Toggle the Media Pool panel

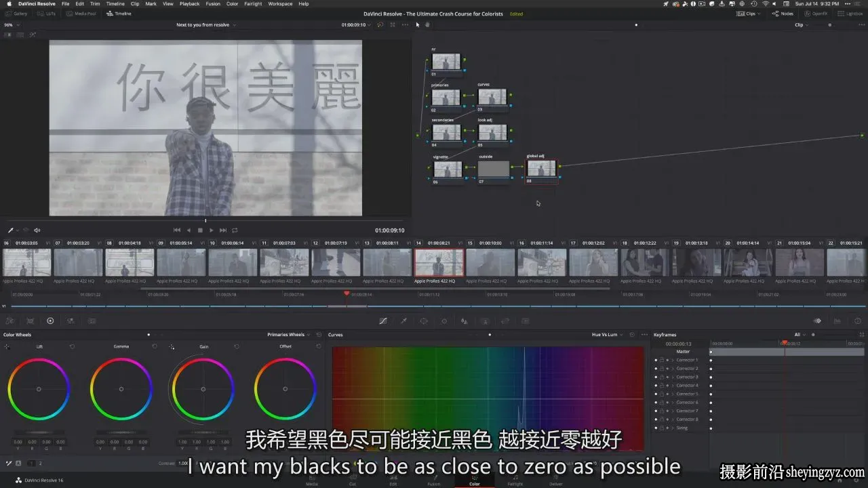click(x=81, y=14)
